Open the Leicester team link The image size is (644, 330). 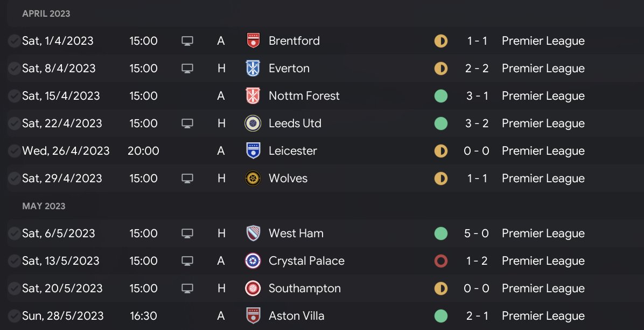click(x=293, y=151)
